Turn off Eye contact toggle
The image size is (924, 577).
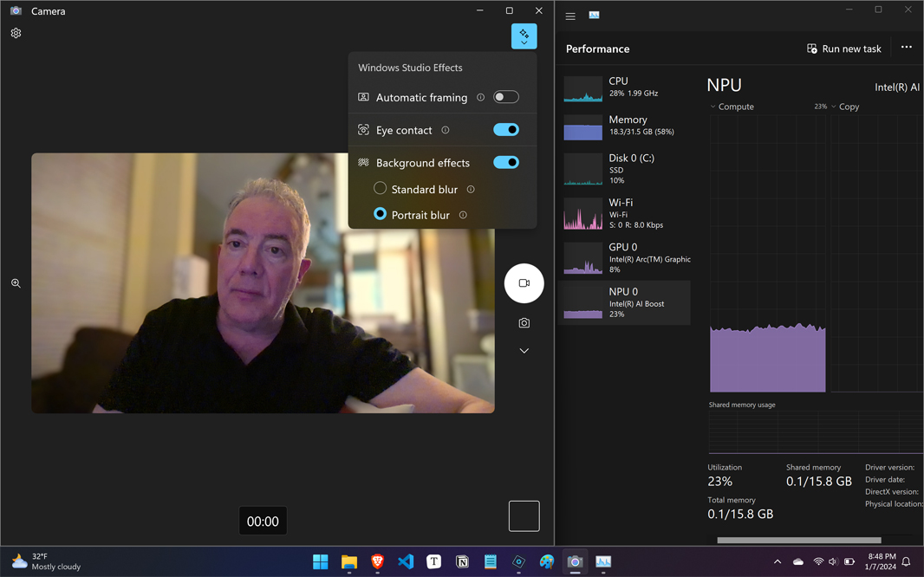(x=506, y=130)
